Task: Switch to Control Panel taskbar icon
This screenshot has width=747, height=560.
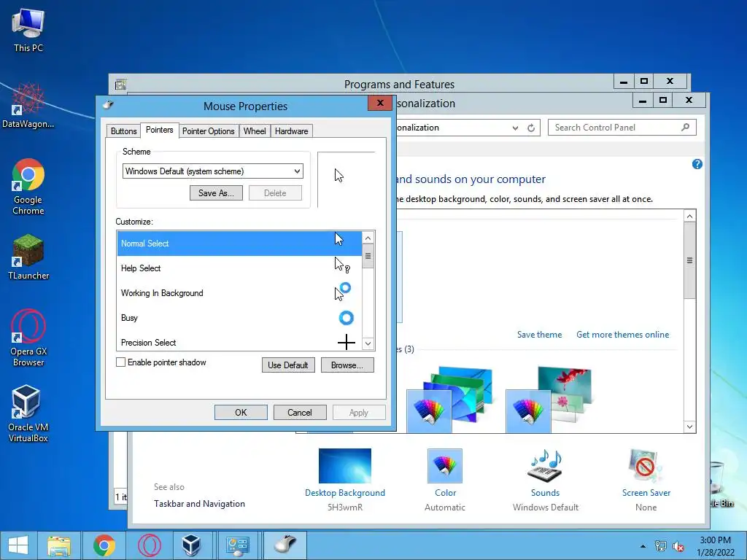Action: (237, 545)
